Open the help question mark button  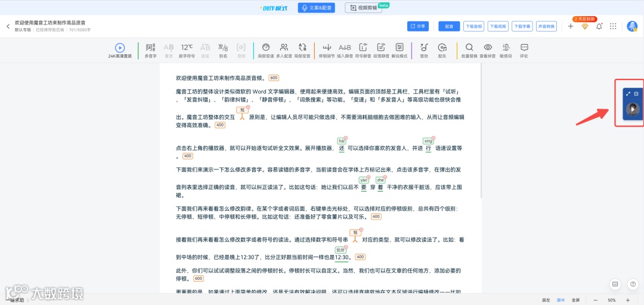633,284
